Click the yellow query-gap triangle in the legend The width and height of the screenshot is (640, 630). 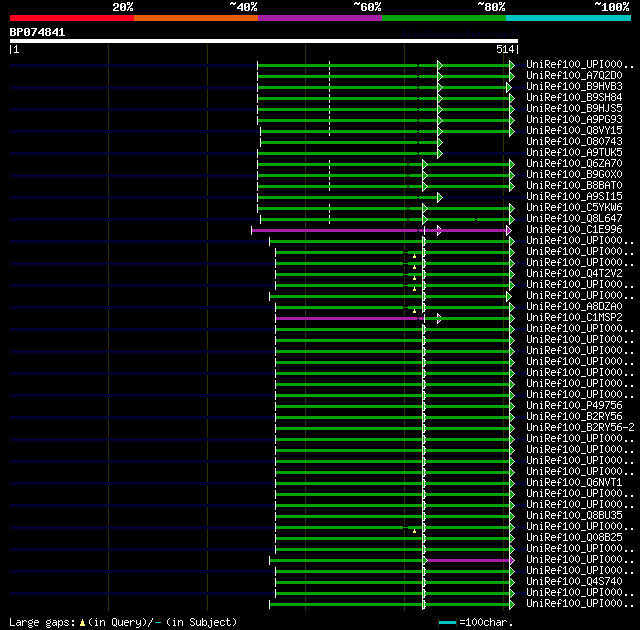[82, 623]
